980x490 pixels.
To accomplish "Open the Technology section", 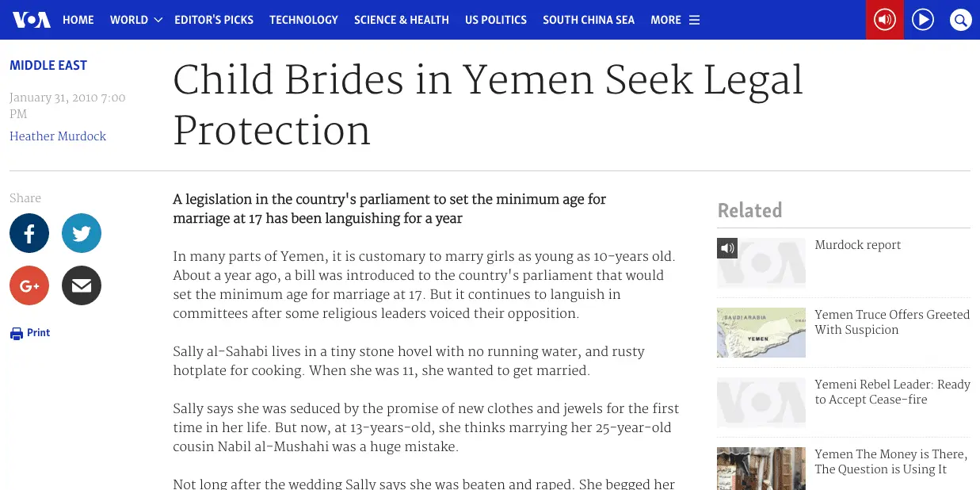I will point(303,20).
